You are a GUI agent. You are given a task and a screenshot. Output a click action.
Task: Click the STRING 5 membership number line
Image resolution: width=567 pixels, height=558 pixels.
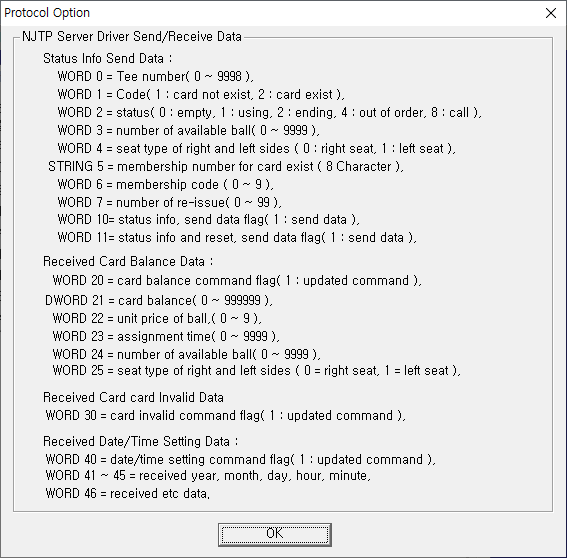click(x=226, y=166)
